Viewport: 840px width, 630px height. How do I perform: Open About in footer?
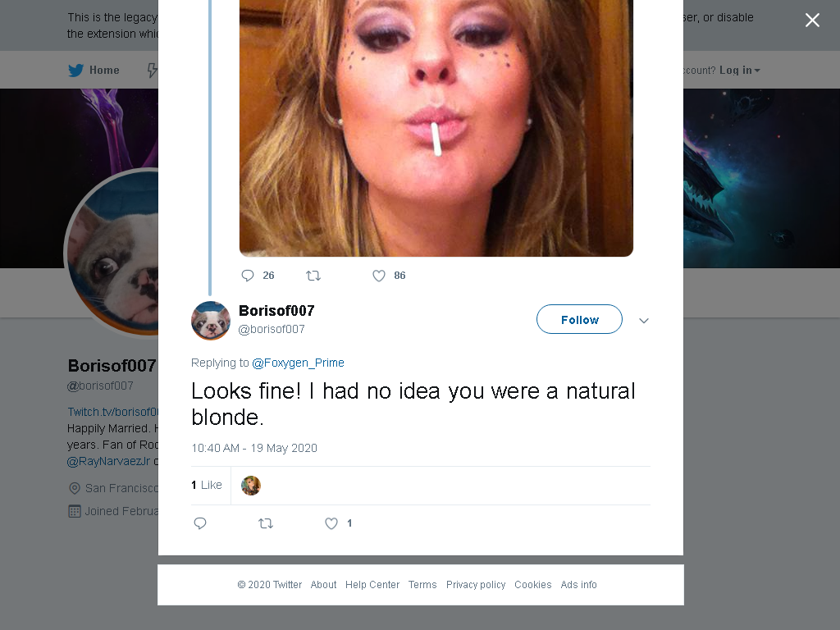(323, 584)
